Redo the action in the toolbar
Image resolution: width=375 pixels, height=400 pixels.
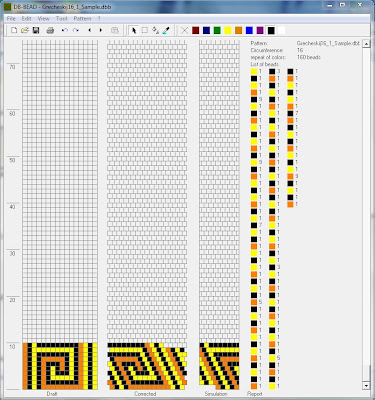pyautogui.click(x=76, y=30)
